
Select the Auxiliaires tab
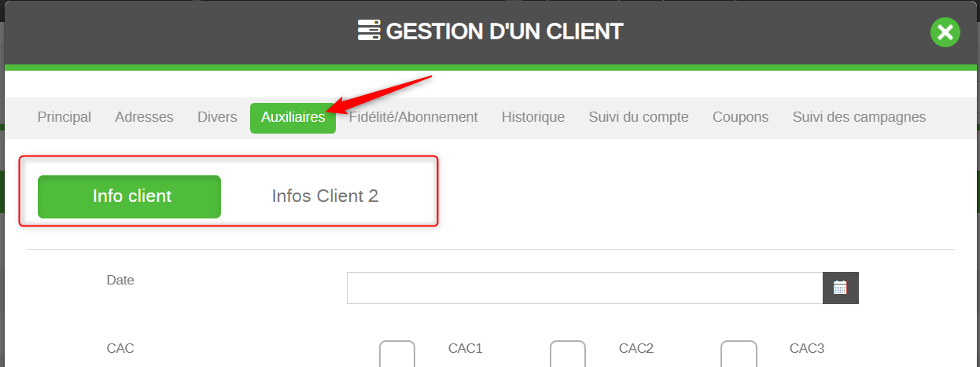tap(293, 117)
